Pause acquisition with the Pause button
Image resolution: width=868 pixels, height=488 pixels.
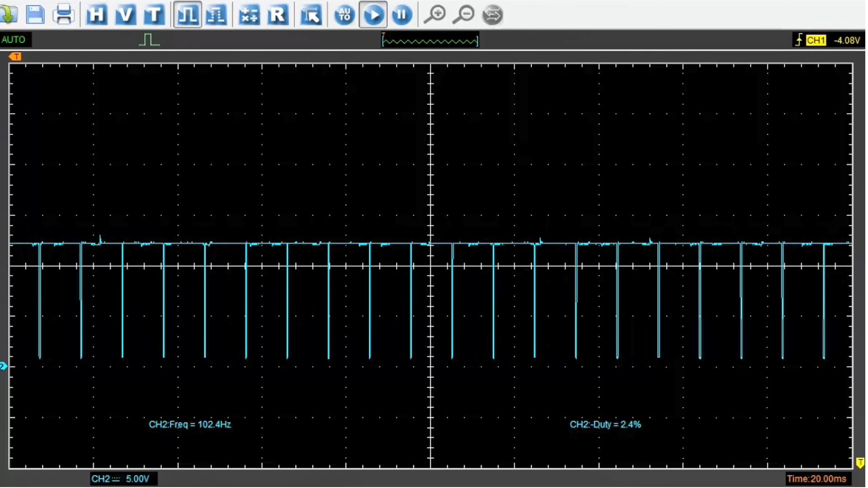(402, 14)
